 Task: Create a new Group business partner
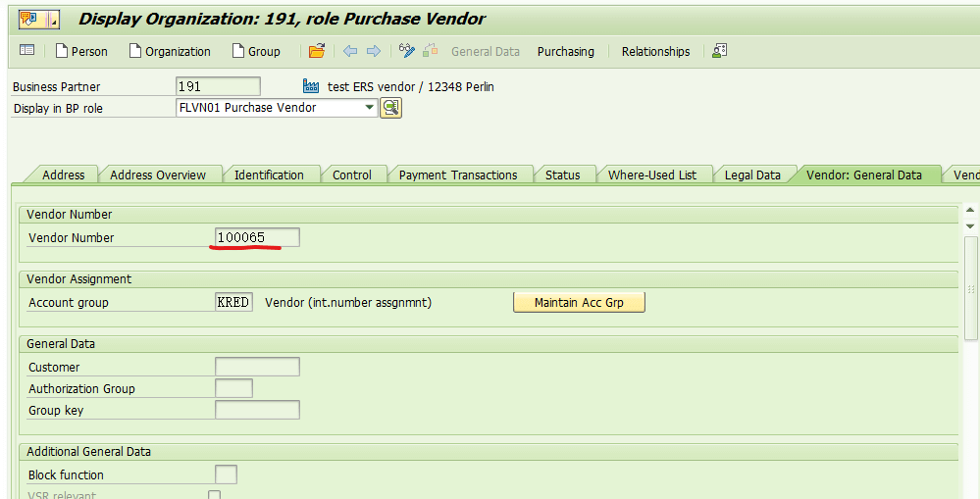(256, 51)
